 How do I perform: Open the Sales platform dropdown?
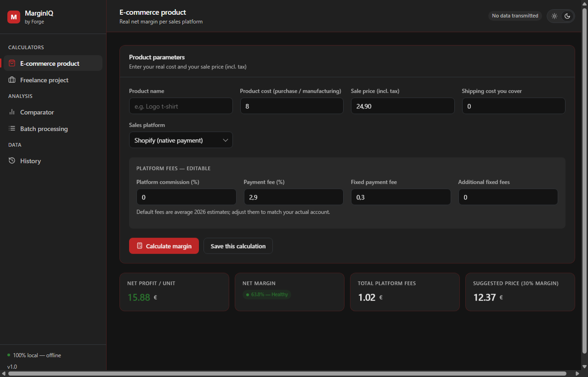pyautogui.click(x=181, y=140)
